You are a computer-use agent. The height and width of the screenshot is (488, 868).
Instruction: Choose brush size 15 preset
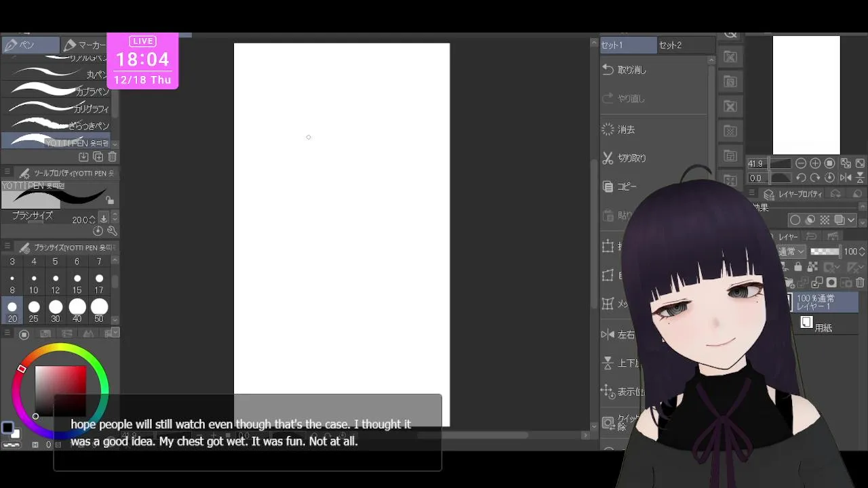pyautogui.click(x=77, y=283)
